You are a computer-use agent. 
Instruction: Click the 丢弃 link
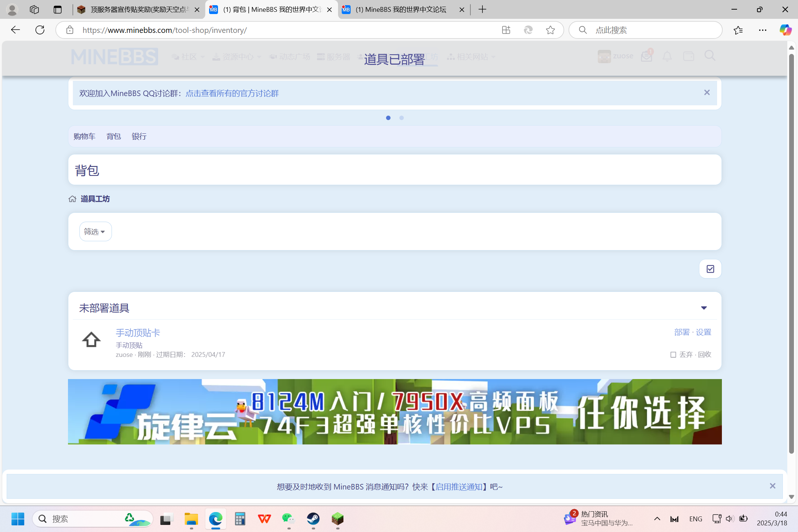(686, 355)
